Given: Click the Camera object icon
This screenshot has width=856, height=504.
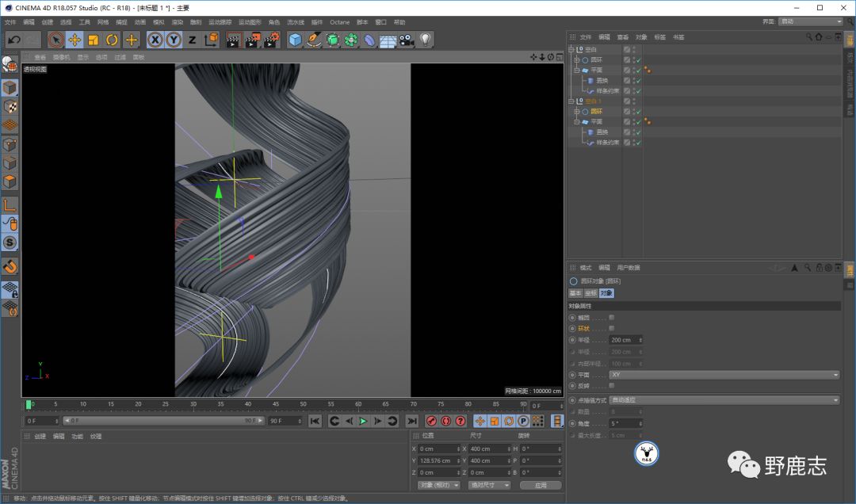Looking at the screenshot, I should tap(407, 40).
